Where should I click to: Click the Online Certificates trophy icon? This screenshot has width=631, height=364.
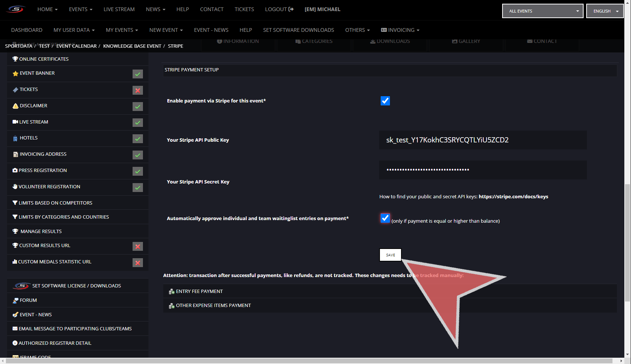pyautogui.click(x=15, y=59)
